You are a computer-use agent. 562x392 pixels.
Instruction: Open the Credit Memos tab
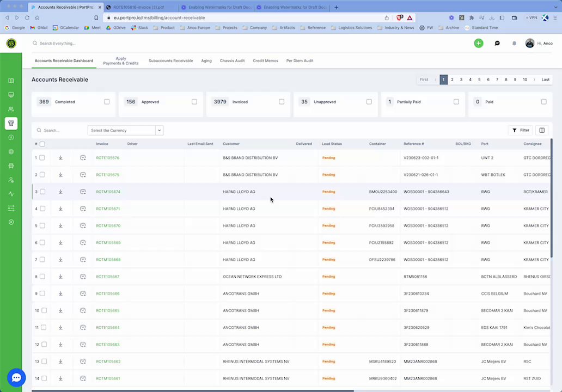click(265, 61)
